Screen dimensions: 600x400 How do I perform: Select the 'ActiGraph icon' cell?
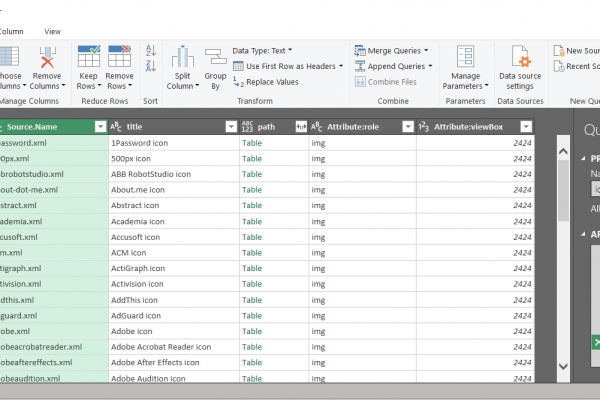tap(174, 269)
